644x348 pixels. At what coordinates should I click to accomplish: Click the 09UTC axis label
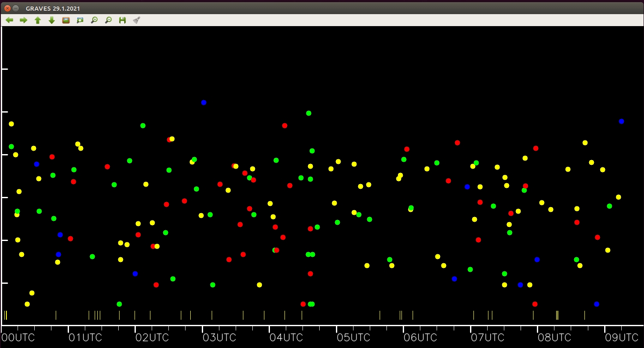622,338
